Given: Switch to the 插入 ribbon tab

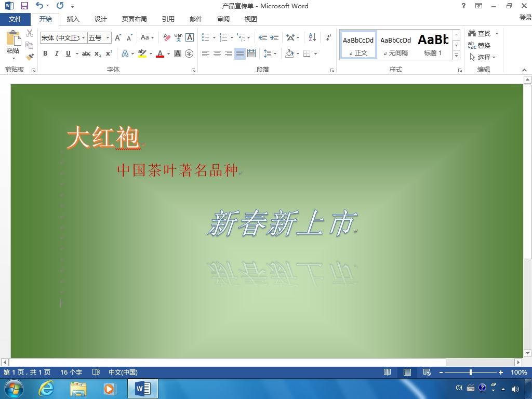Looking at the screenshot, I should click(x=73, y=19).
